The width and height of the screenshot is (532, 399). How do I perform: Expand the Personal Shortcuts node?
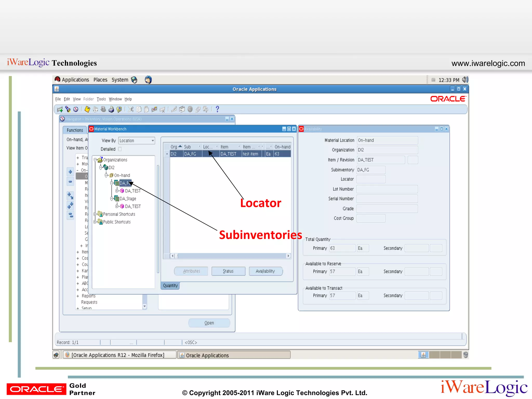(x=95, y=214)
